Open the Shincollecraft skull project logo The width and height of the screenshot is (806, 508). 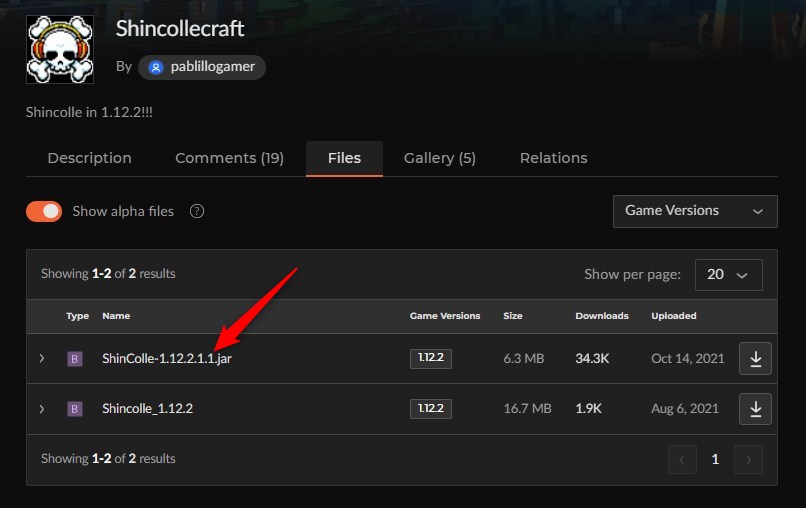pyautogui.click(x=60, y=49)
